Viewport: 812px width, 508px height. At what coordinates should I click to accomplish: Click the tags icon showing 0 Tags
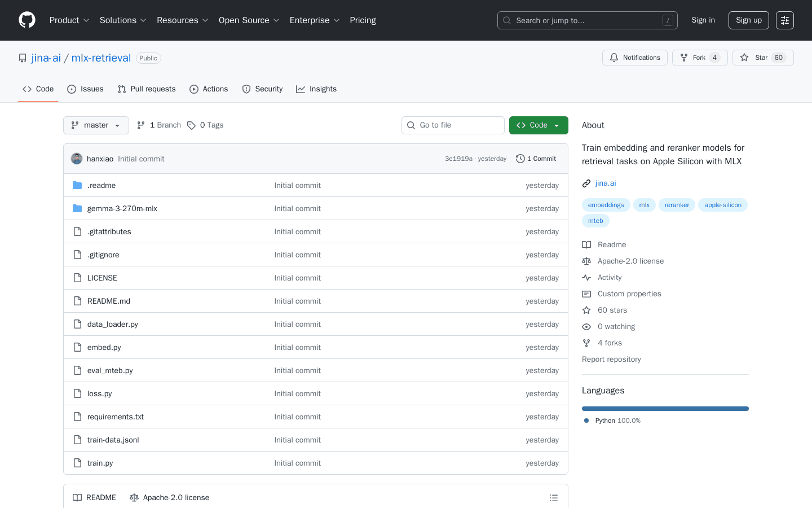point(192,125)
